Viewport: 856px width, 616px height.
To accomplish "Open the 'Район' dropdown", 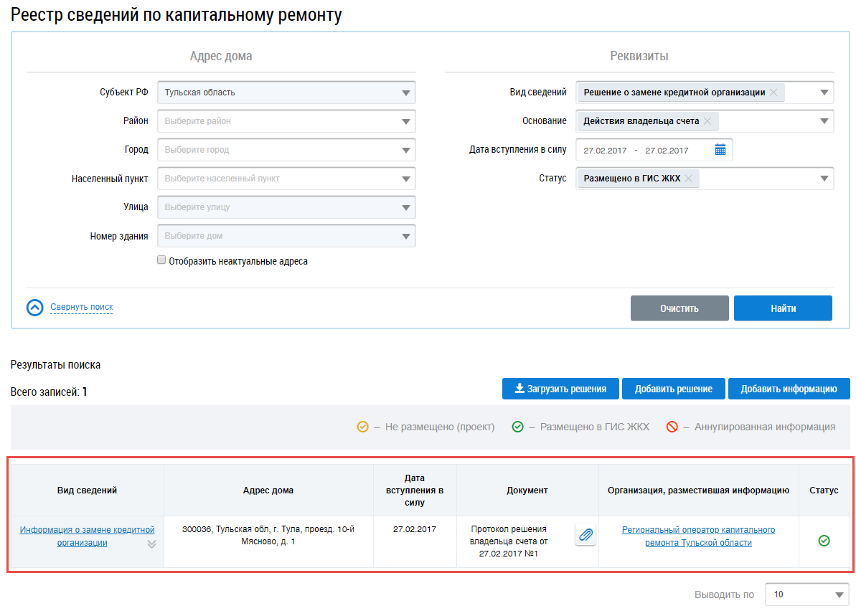I will click(x=406, y=121).
